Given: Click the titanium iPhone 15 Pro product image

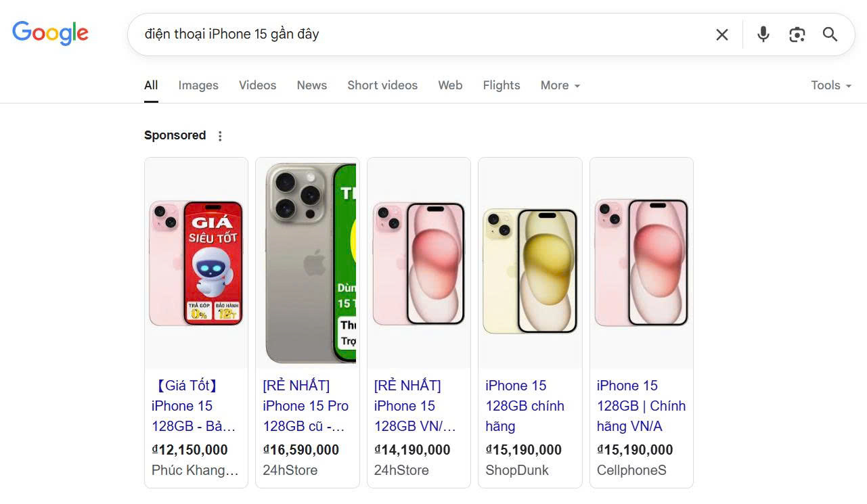Looking at the screenshot, I should pos(307,263).
